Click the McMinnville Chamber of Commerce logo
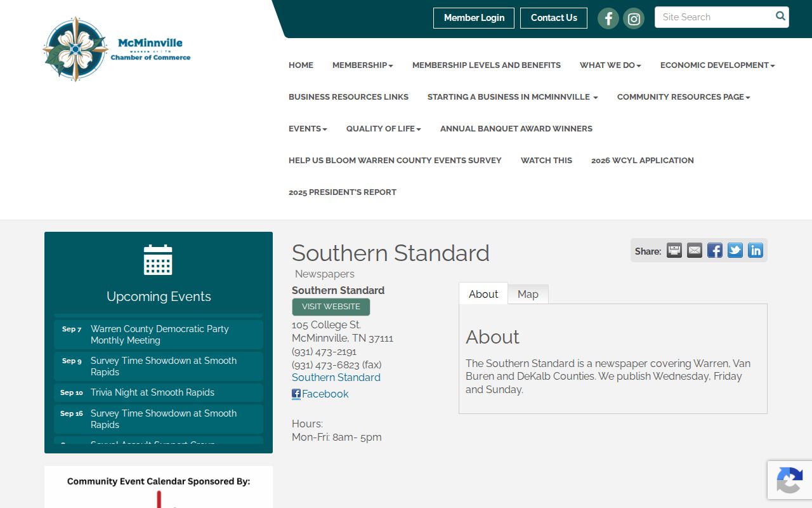 tap(117, 49)
